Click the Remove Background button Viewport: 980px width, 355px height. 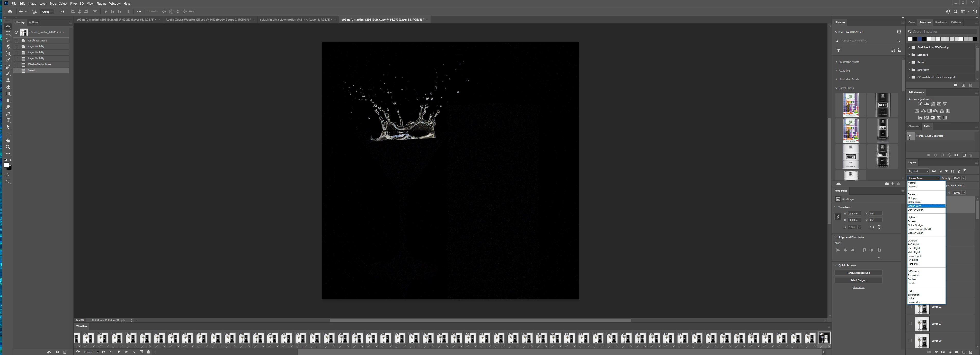tap(858, 273)
